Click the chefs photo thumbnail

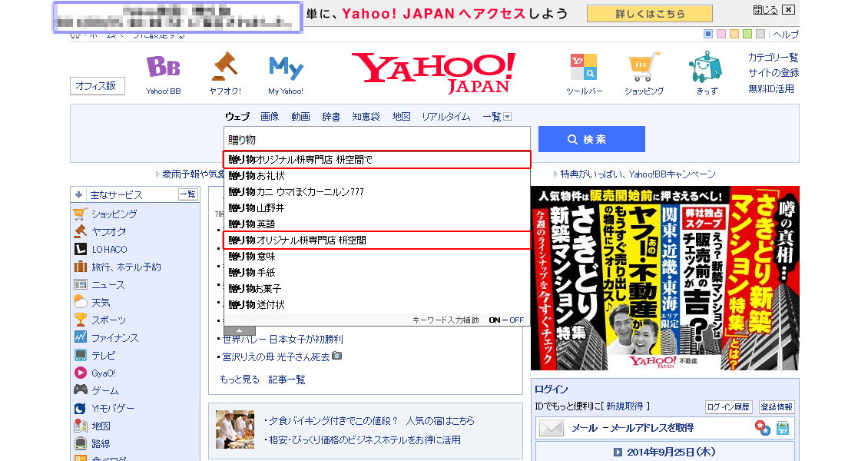tap(235, 429)
